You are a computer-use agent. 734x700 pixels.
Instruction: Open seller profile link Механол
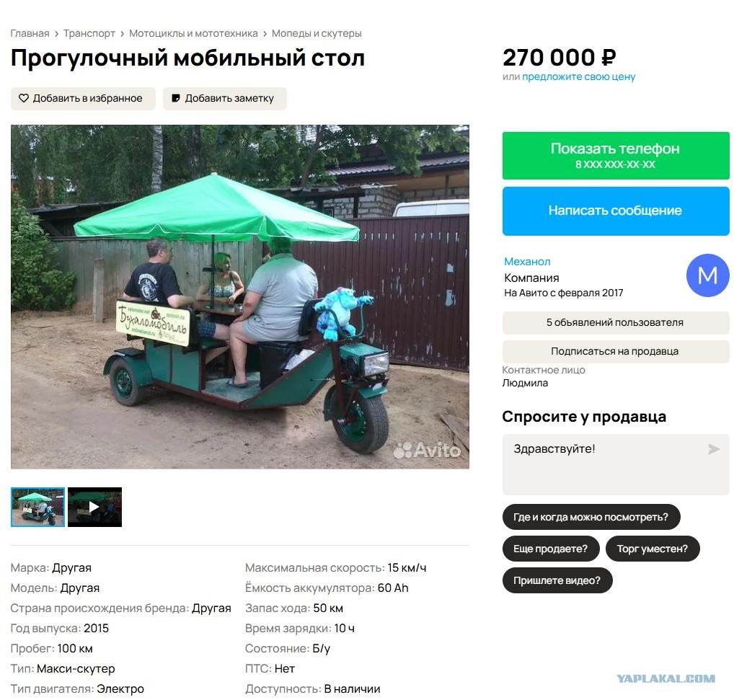click(x=527, y=262)
